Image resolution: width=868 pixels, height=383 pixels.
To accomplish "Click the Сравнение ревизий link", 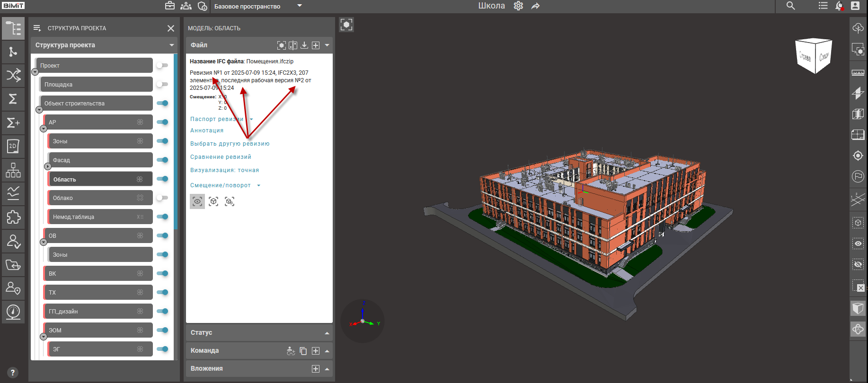I will (x=221, y=157).
